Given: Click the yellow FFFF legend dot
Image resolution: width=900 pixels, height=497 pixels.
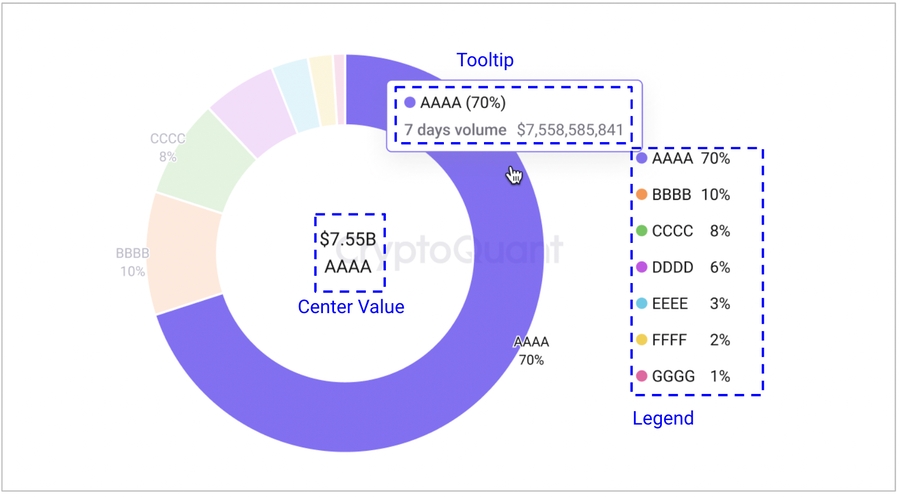Looking at the screenshot, I should tap(642, 340).
